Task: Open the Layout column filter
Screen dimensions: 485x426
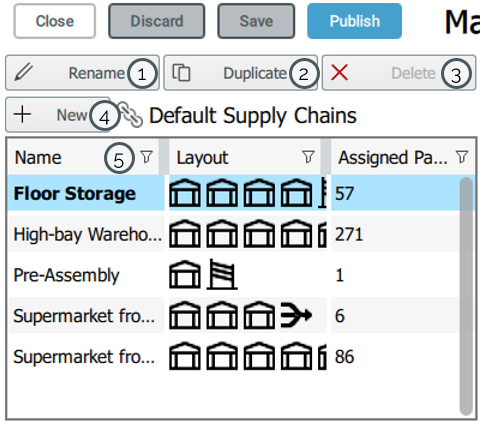Action: (308, 157)
